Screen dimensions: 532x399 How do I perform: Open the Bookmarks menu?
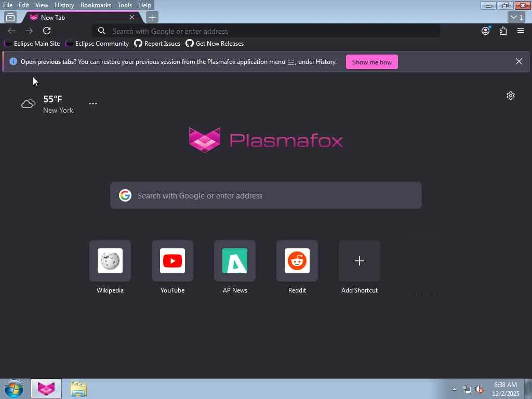[96, 5]
